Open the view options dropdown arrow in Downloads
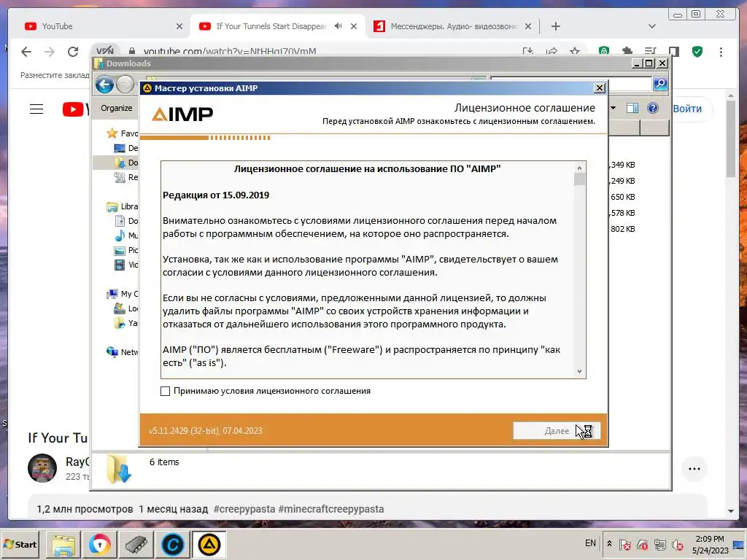This screenshot has width=747, height=560. pyautogui.click(x=613, y=108)
